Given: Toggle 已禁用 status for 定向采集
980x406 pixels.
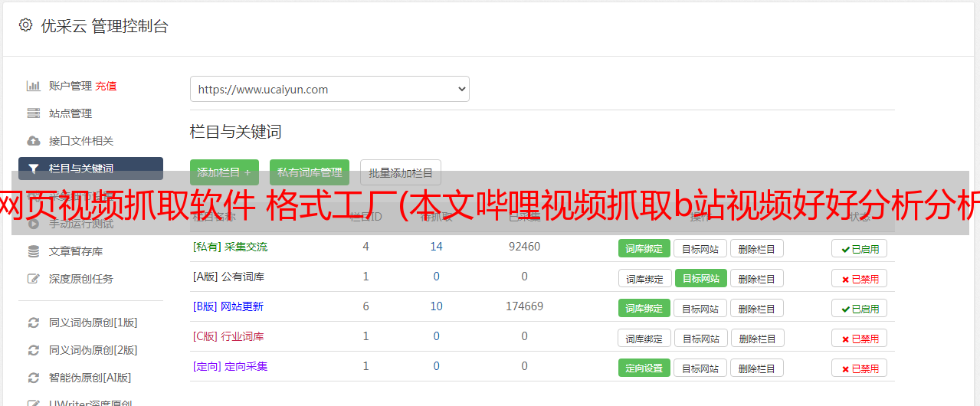Looking at the screenshot, I should (859, 368).
